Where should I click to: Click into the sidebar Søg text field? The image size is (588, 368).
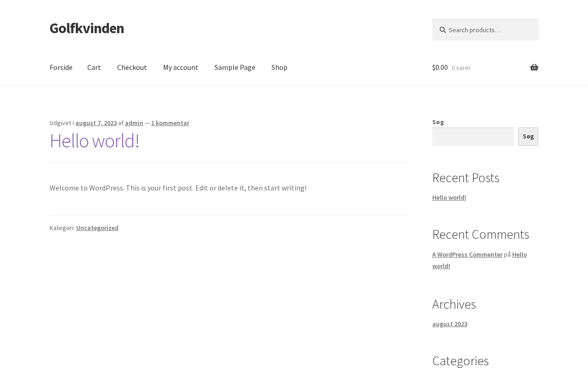tap(473, 137)
